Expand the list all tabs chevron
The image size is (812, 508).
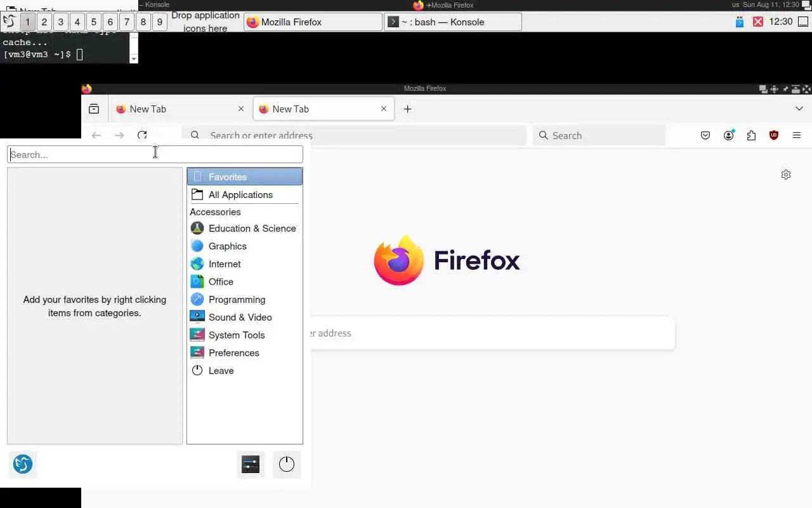pos(799,109)
